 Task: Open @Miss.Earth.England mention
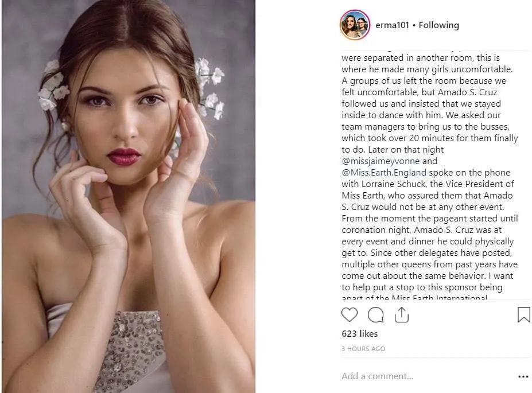(x=384, y=173)
